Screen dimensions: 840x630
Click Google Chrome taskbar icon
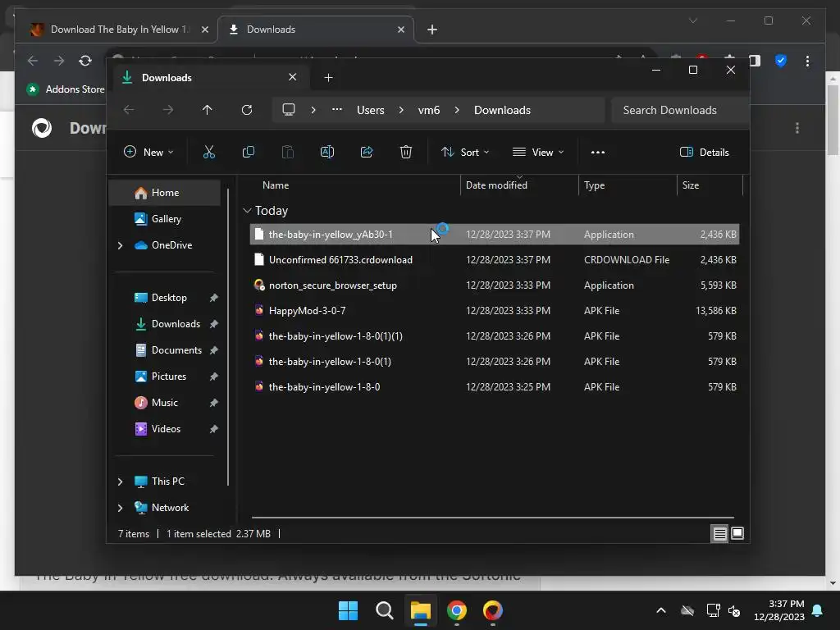click(457, 610)
